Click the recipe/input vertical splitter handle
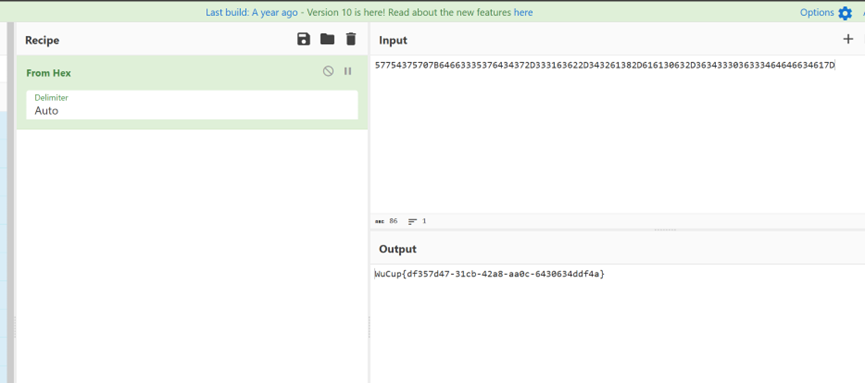Image resolution: width=865 pixels, height=383 pixels. click(369, 327)
